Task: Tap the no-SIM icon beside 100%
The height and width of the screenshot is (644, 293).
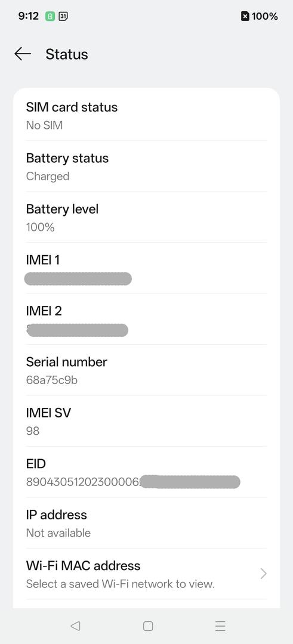Action: [245, 17]
